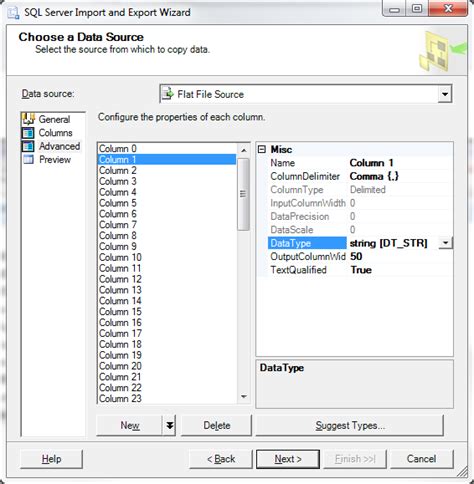The width and height of the screenshot is (474, 484).
Task: Click the General page icon
Action: pos(28,119)
